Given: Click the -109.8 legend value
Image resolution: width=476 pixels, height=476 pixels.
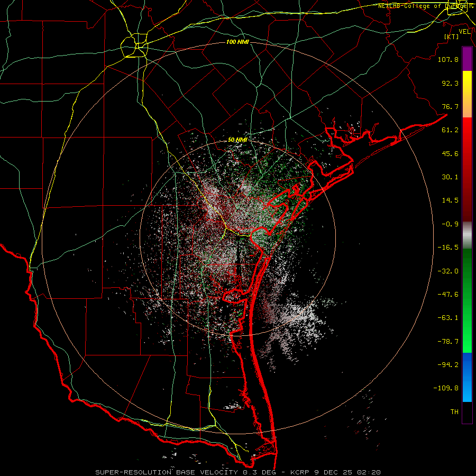Looking at the screenshot, I should pyautogui.click(x=446, y=388).
